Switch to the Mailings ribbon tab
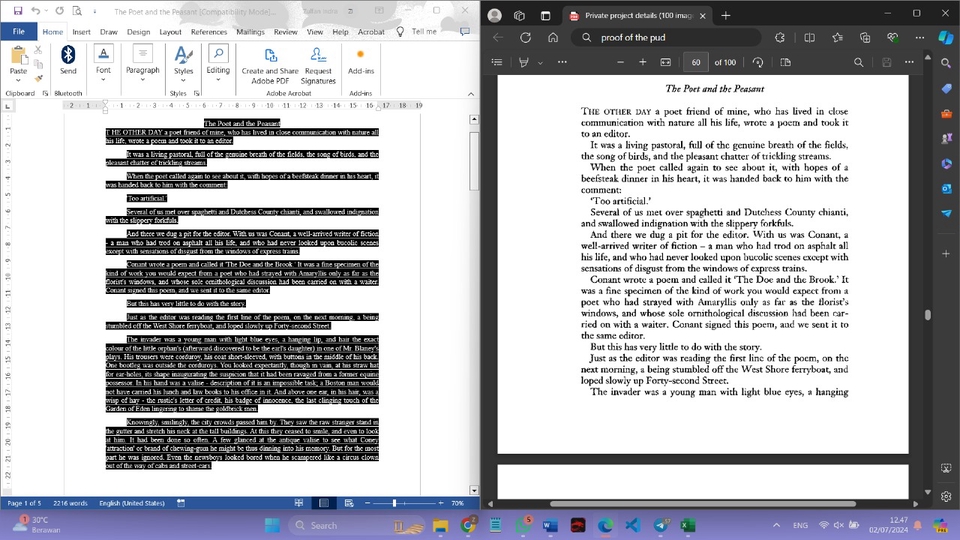This screenshot has width=960, height=540. (x=250, y=32)
